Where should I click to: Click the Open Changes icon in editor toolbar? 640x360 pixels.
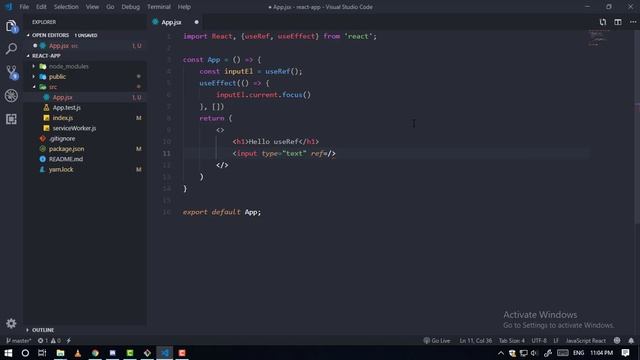(x=603, y=22)
